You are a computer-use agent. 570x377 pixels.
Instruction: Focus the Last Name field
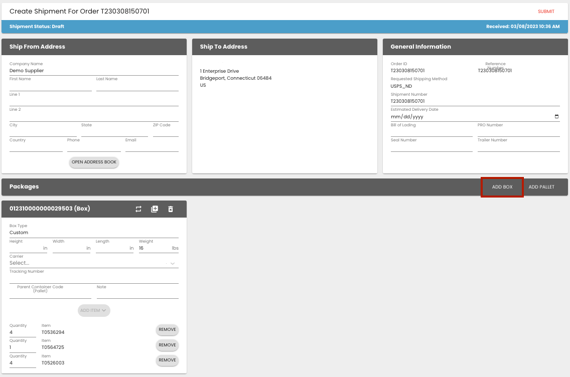(x=137, y=86)
